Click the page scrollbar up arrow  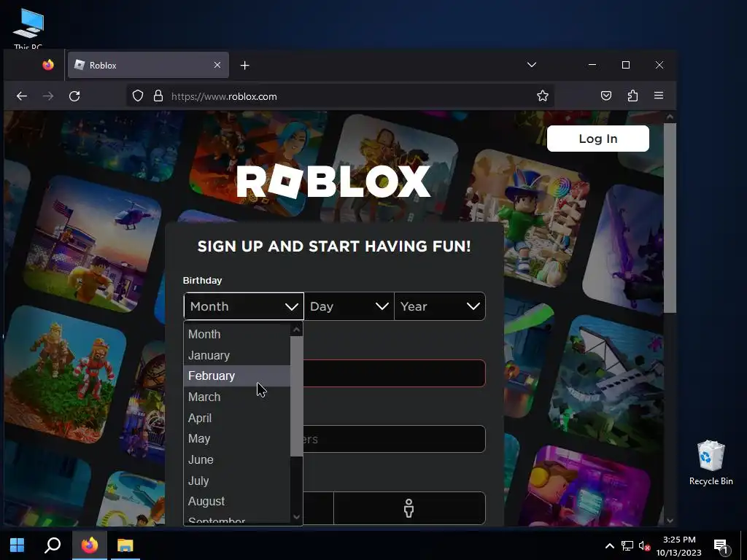point(670,117)
